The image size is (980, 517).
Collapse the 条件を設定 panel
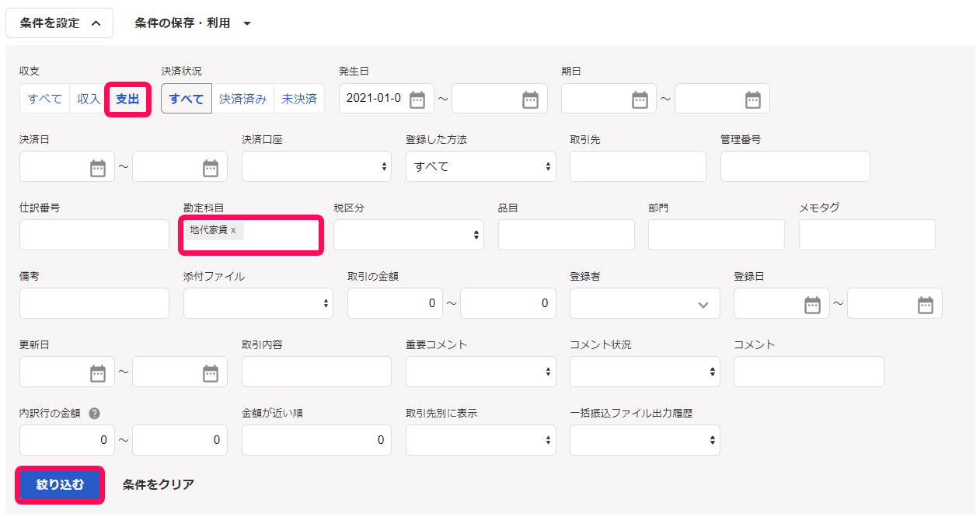60,23
